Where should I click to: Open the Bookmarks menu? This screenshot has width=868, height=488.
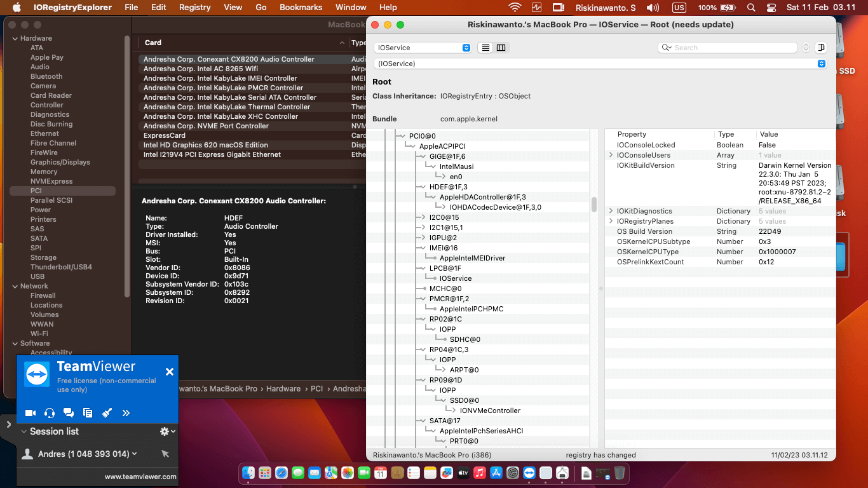301,8
